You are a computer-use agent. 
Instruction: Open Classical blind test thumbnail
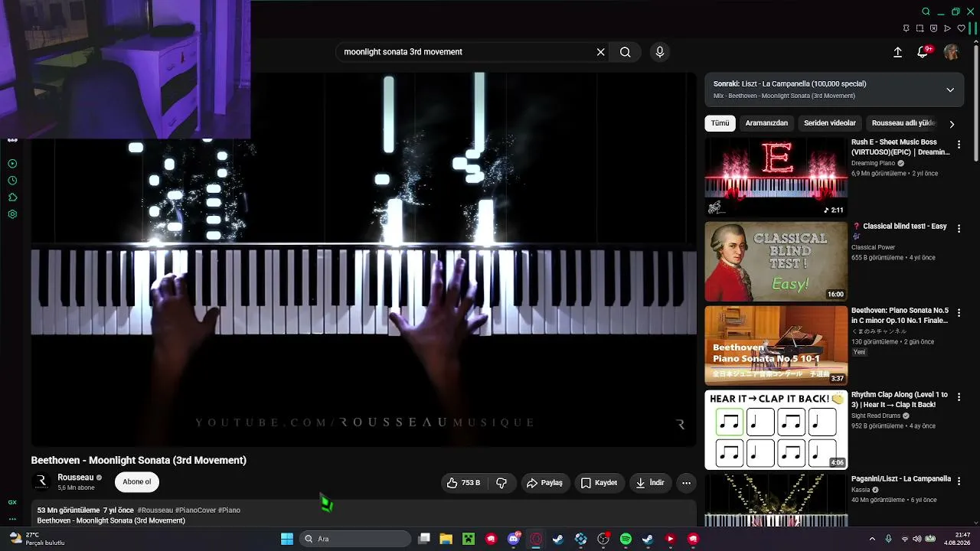pos(776,262)
